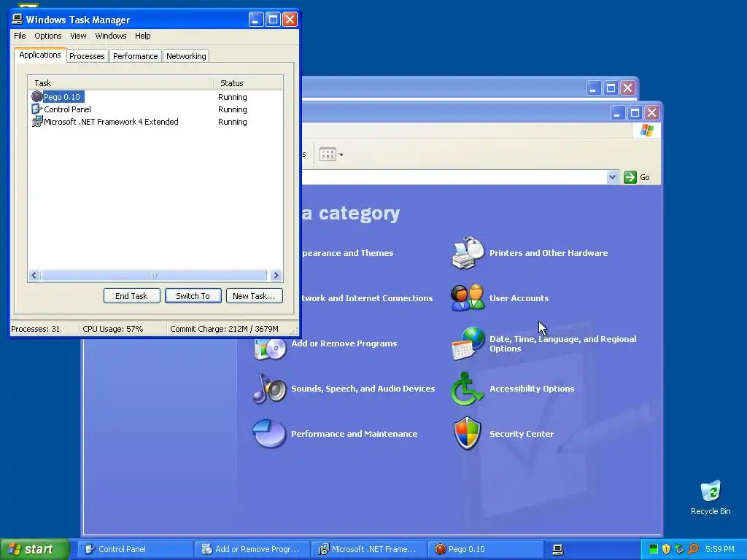Open the Appearance and Themes link
Screen dimensions: 747x560
pos(348,253)
